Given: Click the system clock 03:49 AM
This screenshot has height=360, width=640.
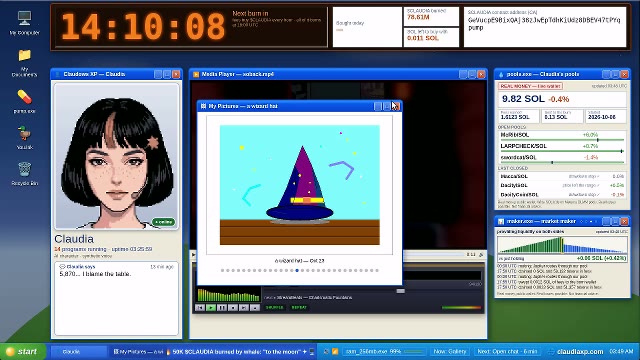Looking at the screenshot, I should (621, 351).
